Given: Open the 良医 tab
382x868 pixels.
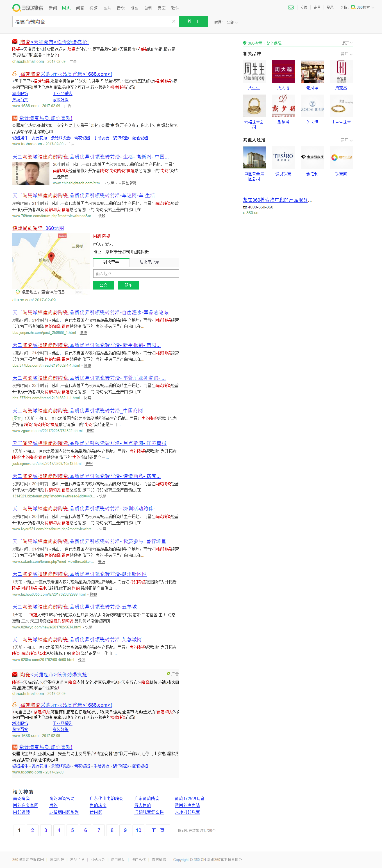Looking at the screenshot, I should (x=161, y=8).
